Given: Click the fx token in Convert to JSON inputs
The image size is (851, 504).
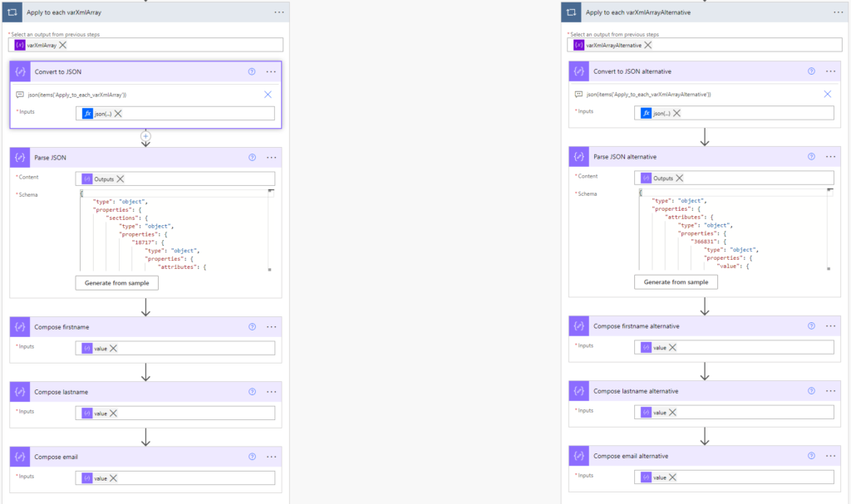Looking at the screenshot, I should [x=87, y=111].
